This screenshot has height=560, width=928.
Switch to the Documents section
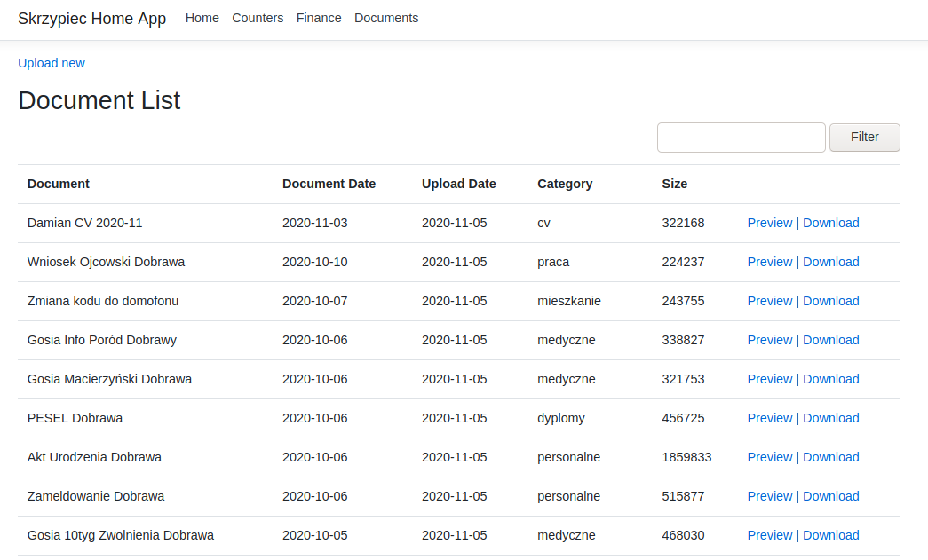coord(386,19)
